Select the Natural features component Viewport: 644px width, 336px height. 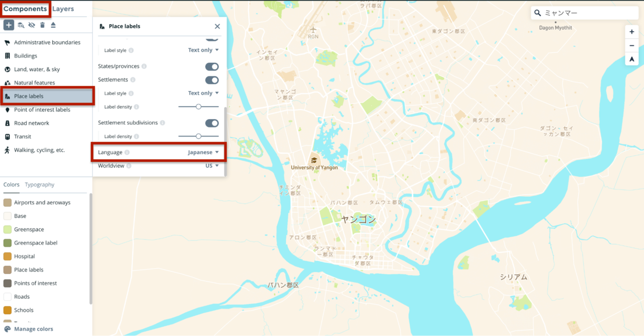tap(46, 83)
